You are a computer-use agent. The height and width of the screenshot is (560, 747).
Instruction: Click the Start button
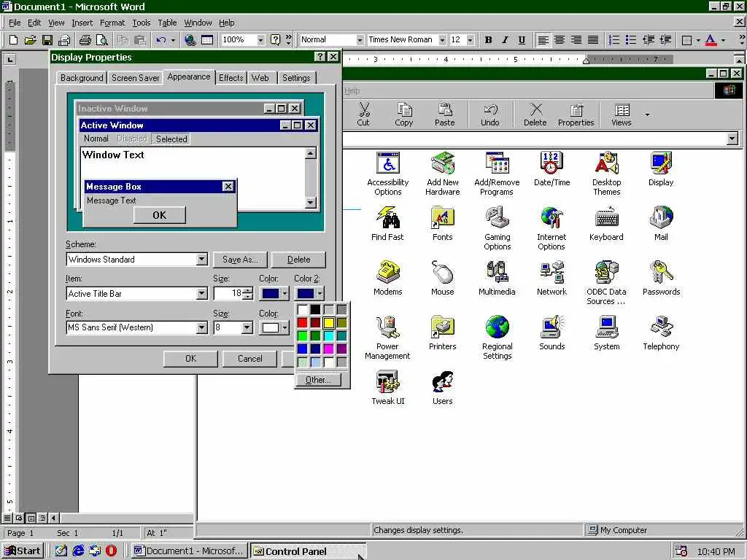coord(23,551)
